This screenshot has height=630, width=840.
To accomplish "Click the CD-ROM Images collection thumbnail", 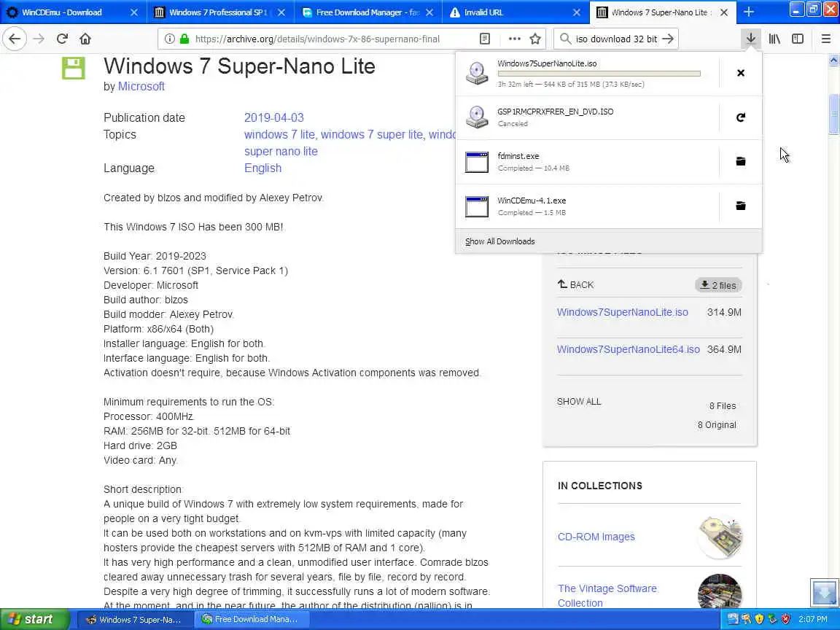I will [720, 537].
